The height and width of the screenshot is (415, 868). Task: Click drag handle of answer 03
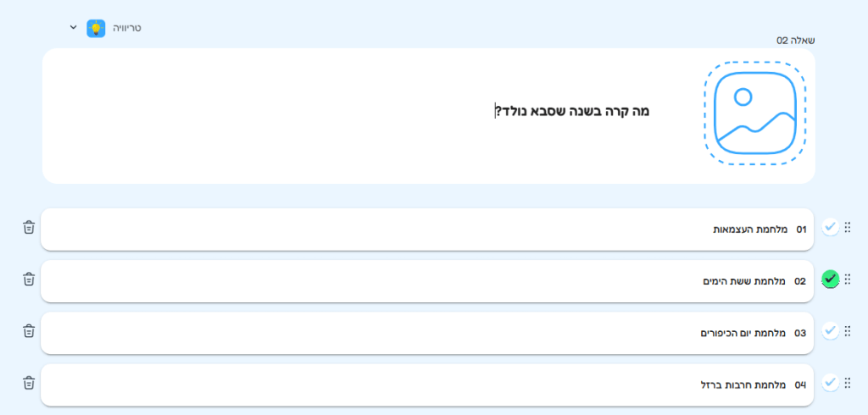[x=848, y=331]
